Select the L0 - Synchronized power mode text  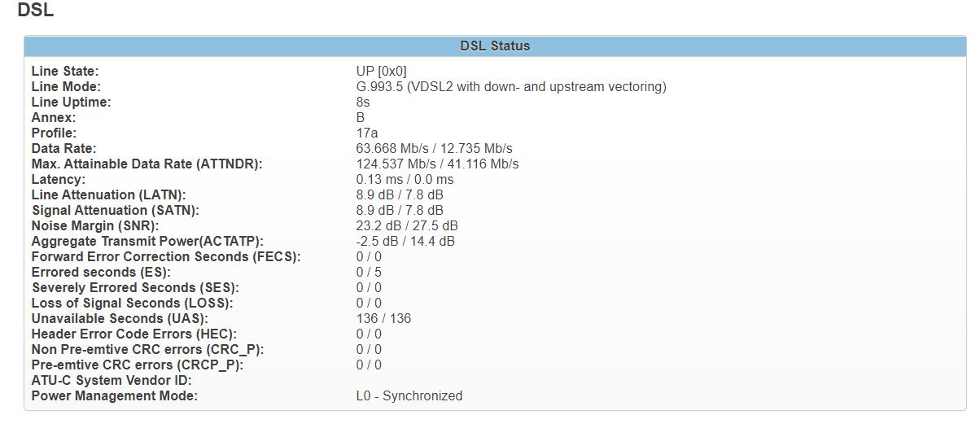coord(409,395)
